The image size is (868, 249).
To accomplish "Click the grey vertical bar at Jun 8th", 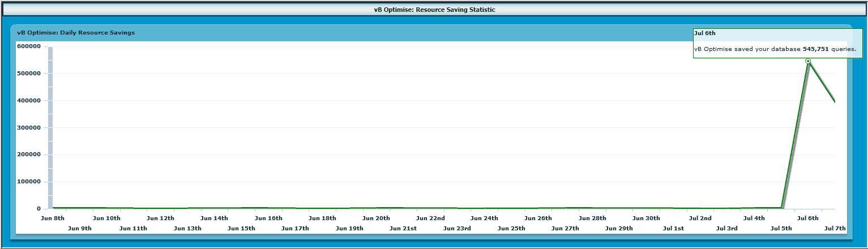I will [x=50, y=128].
